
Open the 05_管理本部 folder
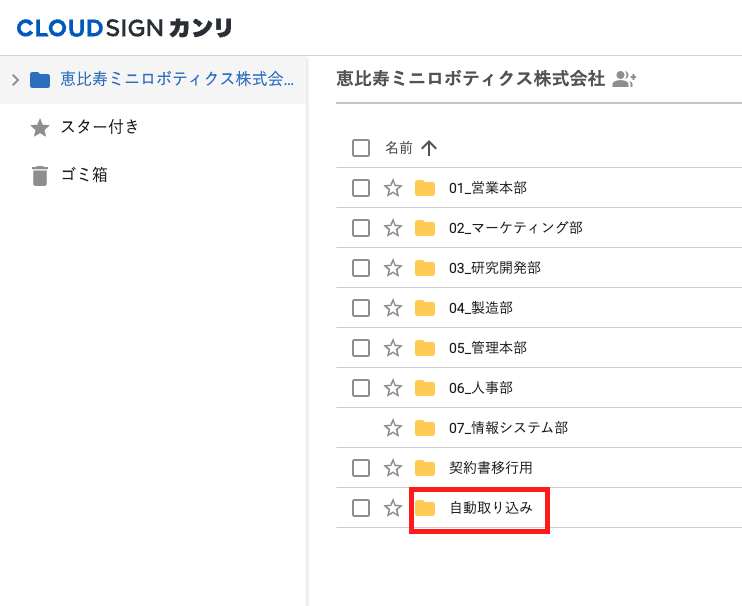[487, 348]
